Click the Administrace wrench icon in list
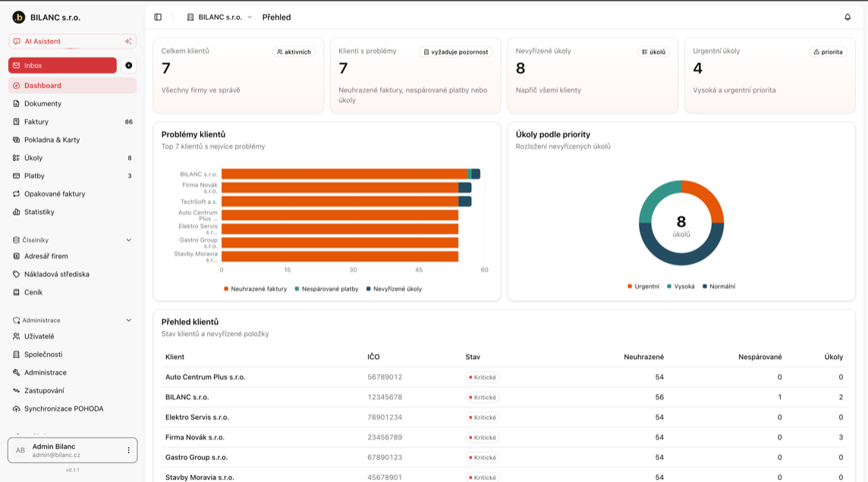 pos(16,372)
